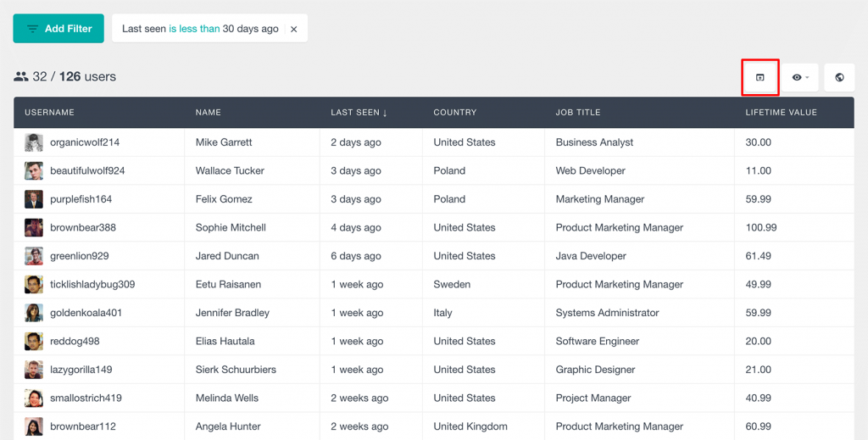The width and height of the screenshot is (868, 440).
Task: Click the 'is less than' filter operator
Action: tap(194, 29)
